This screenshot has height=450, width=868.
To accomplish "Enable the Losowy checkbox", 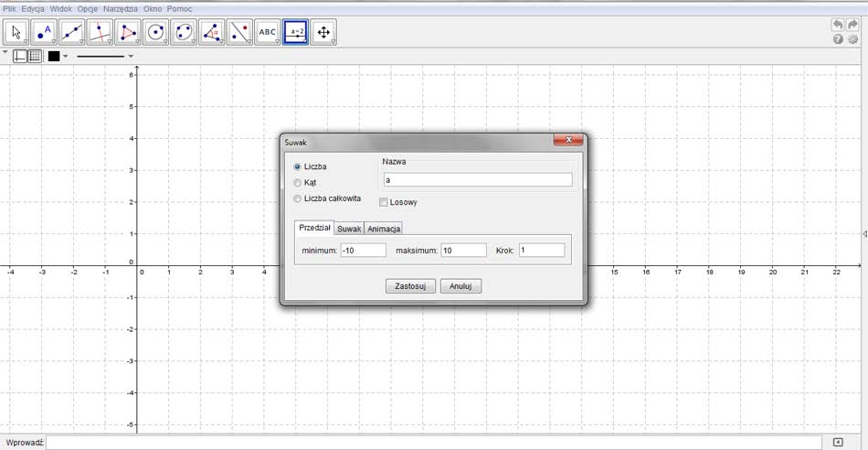I will (384, 202).
